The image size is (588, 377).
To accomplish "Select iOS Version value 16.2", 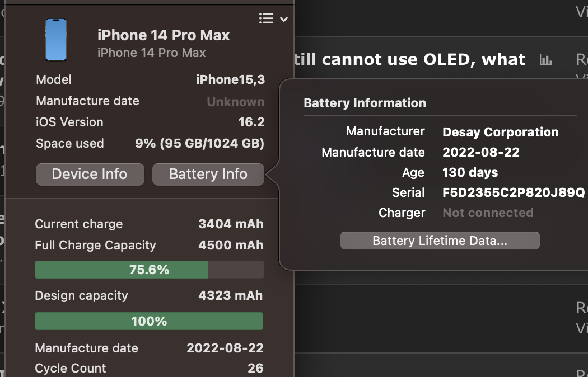I will point(251,122).
